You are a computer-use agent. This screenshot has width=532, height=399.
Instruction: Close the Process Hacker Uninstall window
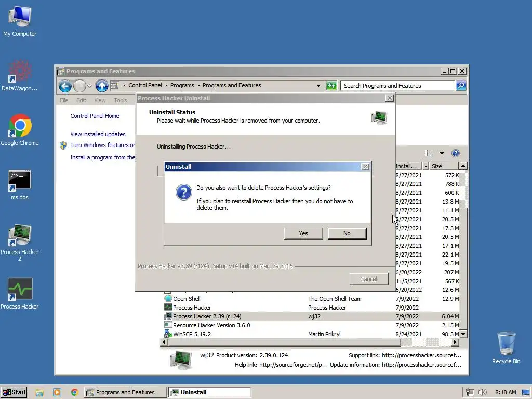pos(390,98)
